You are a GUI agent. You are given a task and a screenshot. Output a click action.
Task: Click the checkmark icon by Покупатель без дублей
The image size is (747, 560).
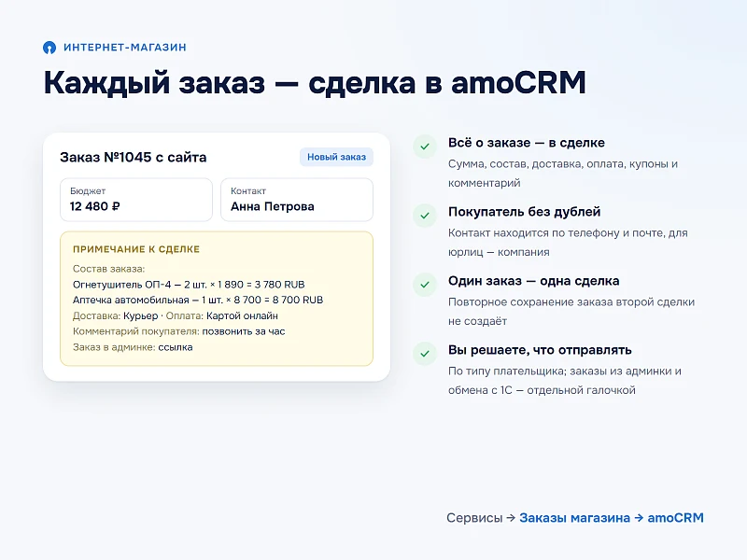(x=425, y=216)
